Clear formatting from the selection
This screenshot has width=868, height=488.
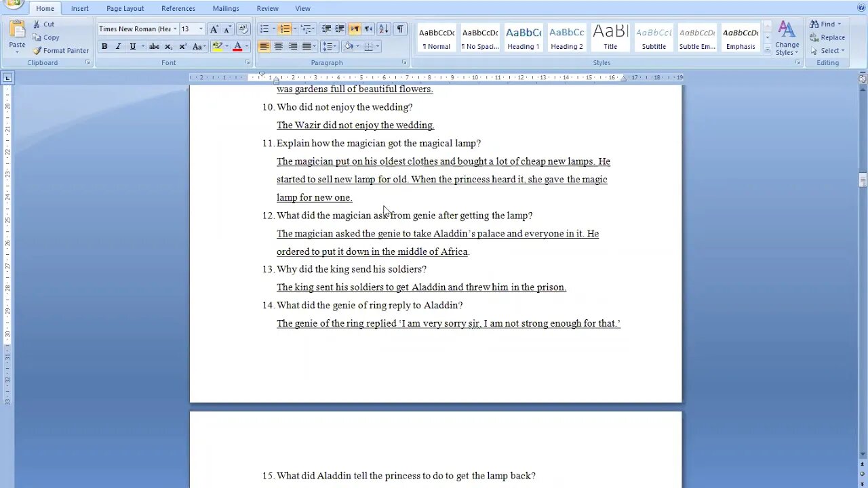(x=243, y=28)
